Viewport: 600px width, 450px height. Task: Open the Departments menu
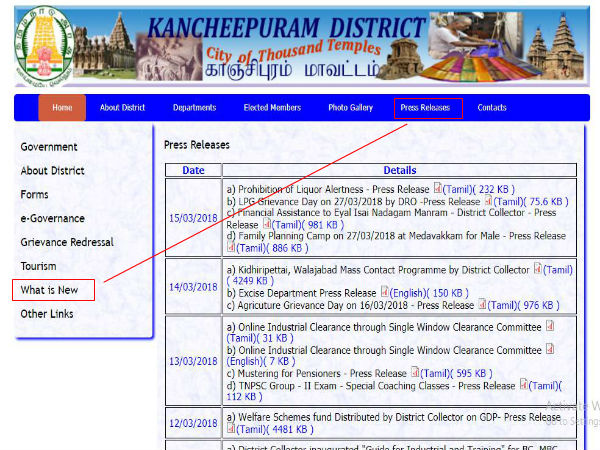pos(194,108)
